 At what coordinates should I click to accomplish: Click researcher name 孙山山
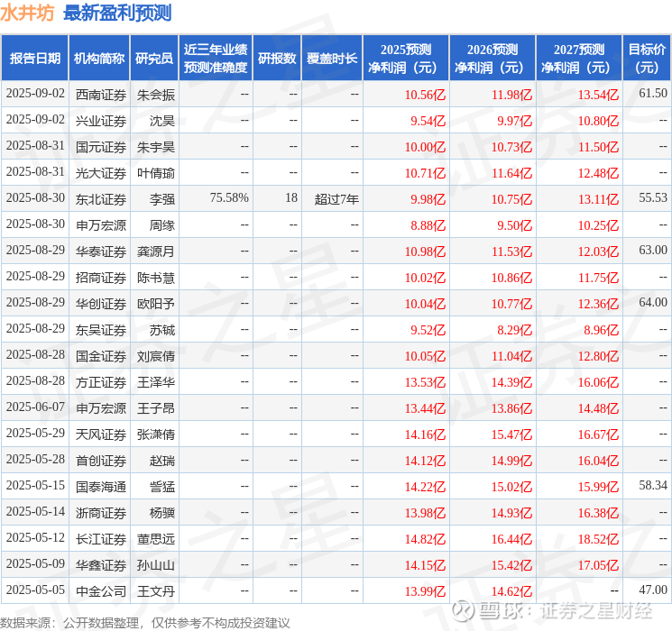(155, 565)
